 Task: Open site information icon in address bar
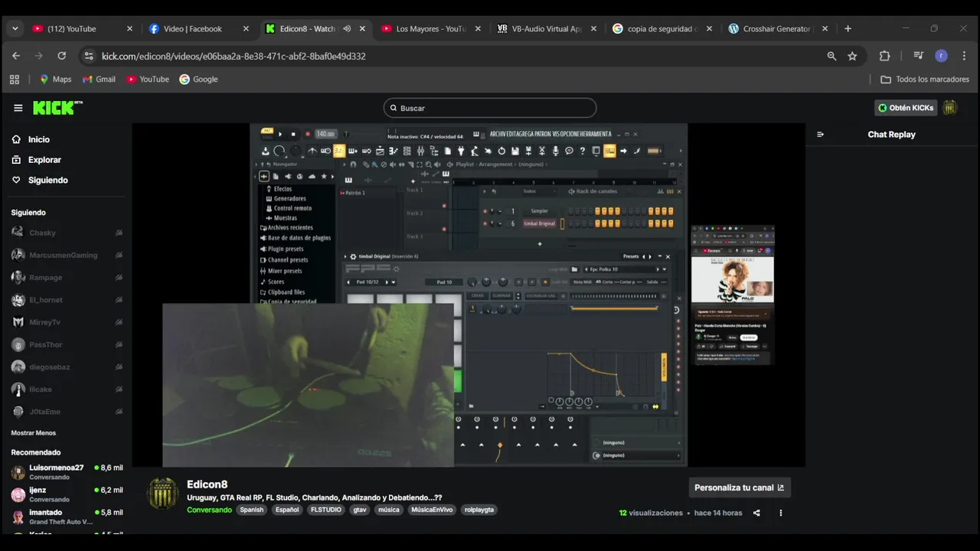point(89,56)
